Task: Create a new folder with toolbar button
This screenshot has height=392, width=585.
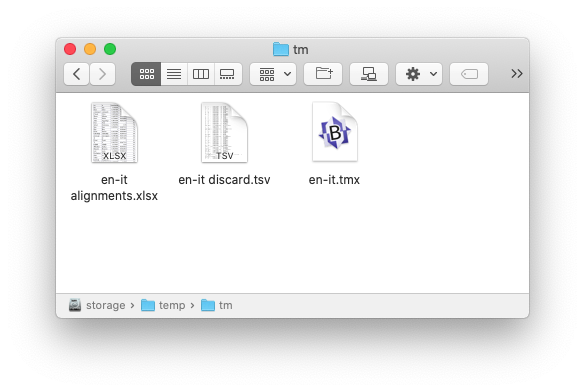Action: click(x=323, y=74)
